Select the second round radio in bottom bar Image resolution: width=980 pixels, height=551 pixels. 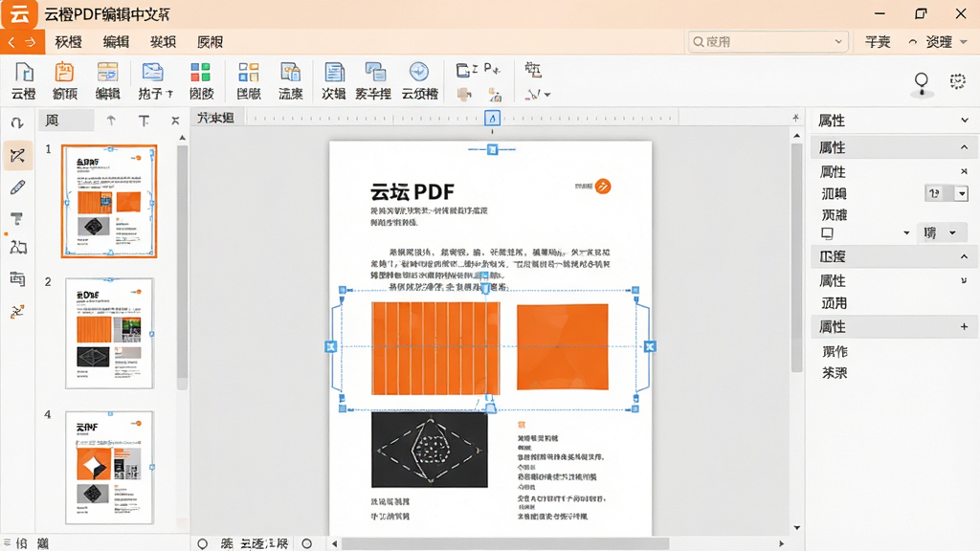pos(307,543)
